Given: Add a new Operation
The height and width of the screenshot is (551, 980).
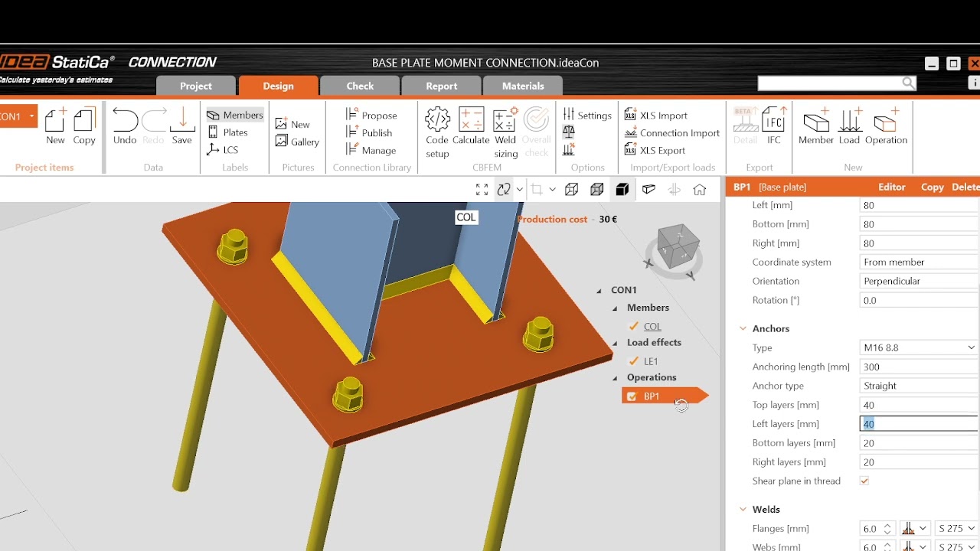Looking at the screenshot, I should click(x=886, y=126).
